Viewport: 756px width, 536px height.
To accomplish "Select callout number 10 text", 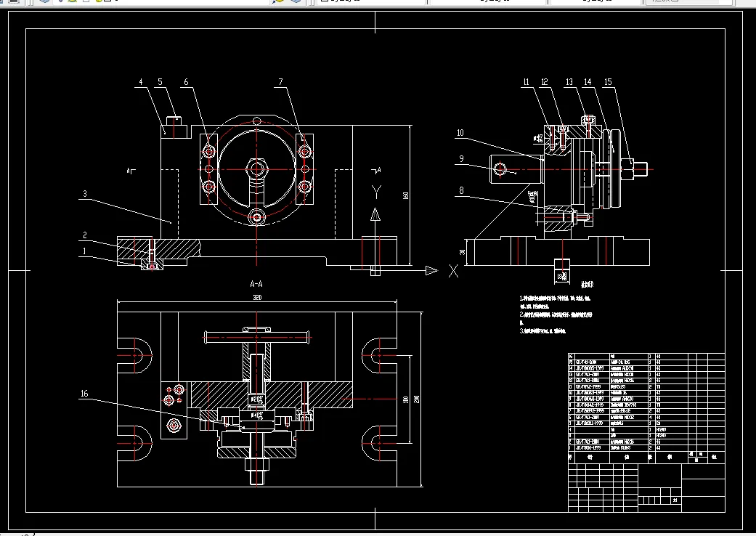I will [x=460, y=133].
